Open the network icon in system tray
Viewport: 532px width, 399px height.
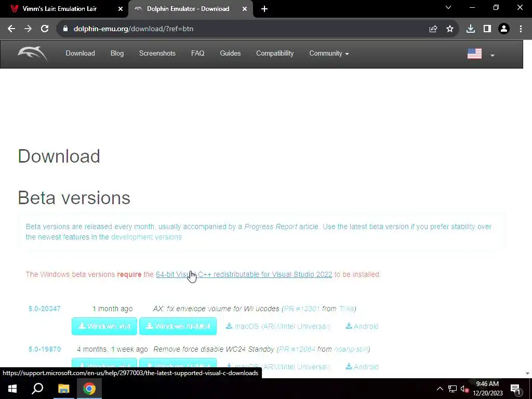click(x=453, y=389)
